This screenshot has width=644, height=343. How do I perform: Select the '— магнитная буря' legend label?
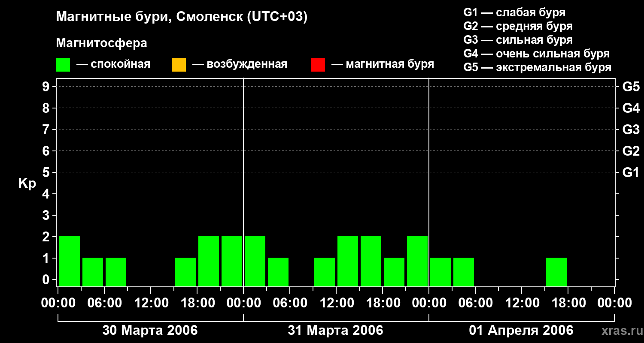tap(383, 64)
